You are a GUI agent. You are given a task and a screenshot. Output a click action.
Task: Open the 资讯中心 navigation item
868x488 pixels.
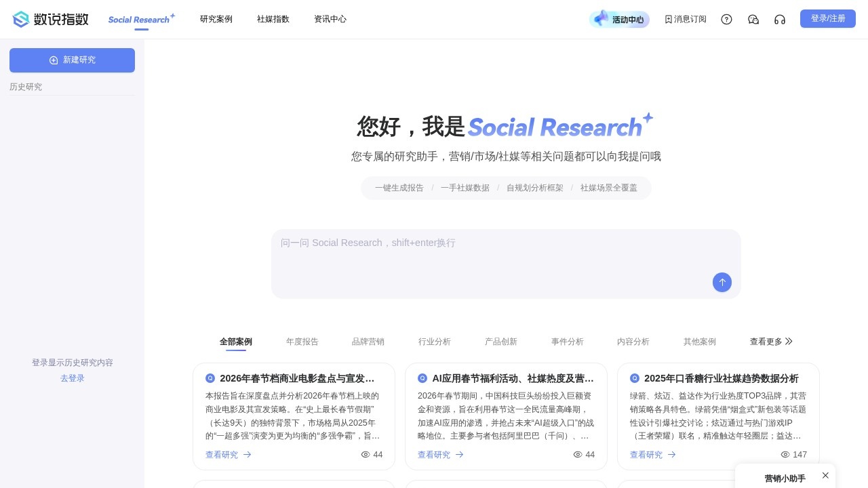point(331,19)
